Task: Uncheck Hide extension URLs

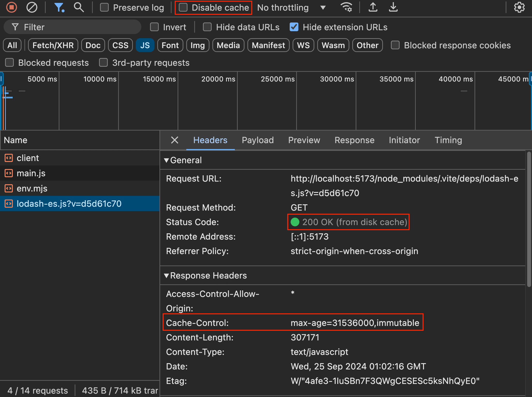Action: (294, 27)
